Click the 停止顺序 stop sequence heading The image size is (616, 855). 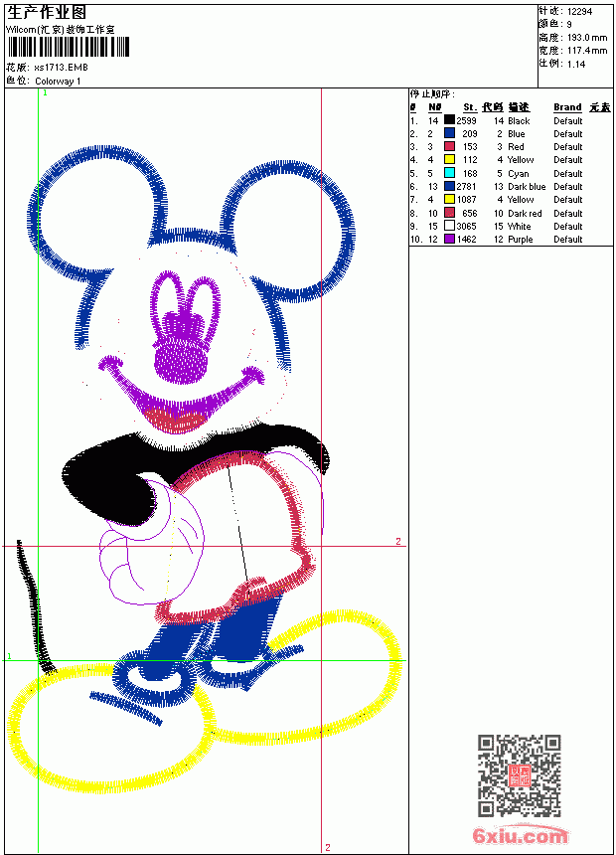click(432, 93)
